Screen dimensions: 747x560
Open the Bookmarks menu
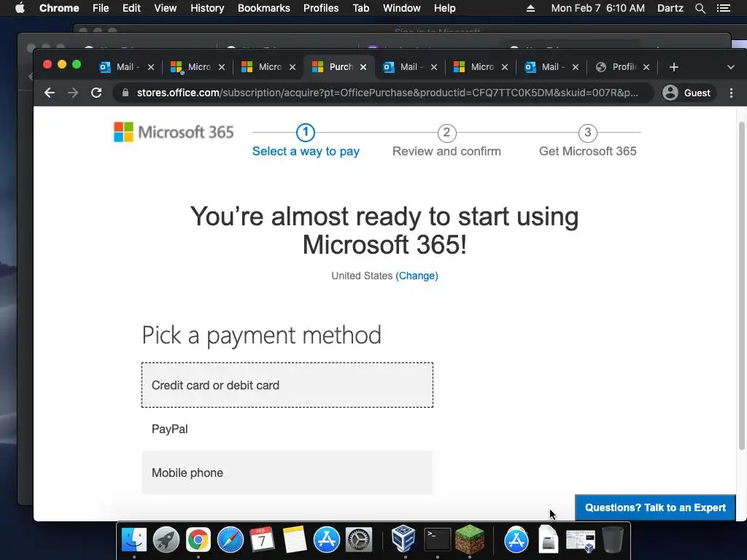(x=264, y=8)
